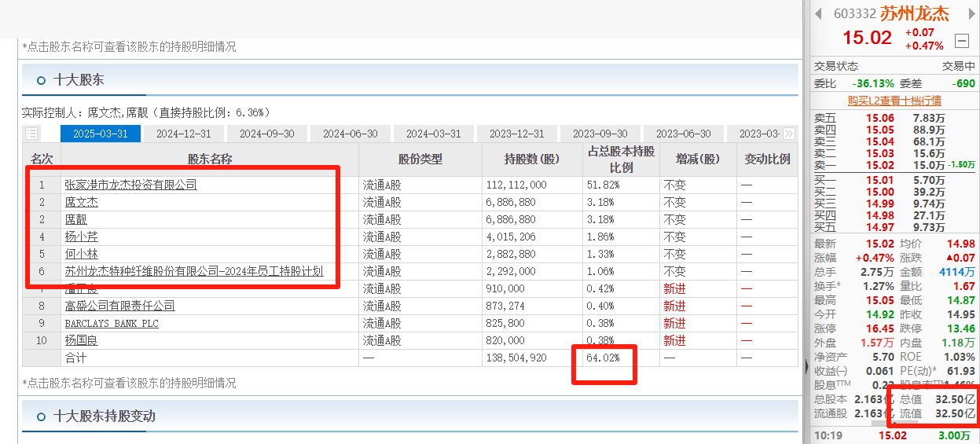Open shareholder 席文杰 details
The height and width of the screenshot is (444, 980).
tap(82, 202)
